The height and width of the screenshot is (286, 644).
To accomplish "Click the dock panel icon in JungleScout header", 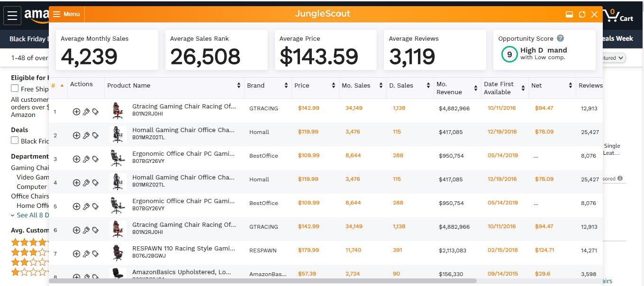I will pyautogui.click(x=570, y=15).
